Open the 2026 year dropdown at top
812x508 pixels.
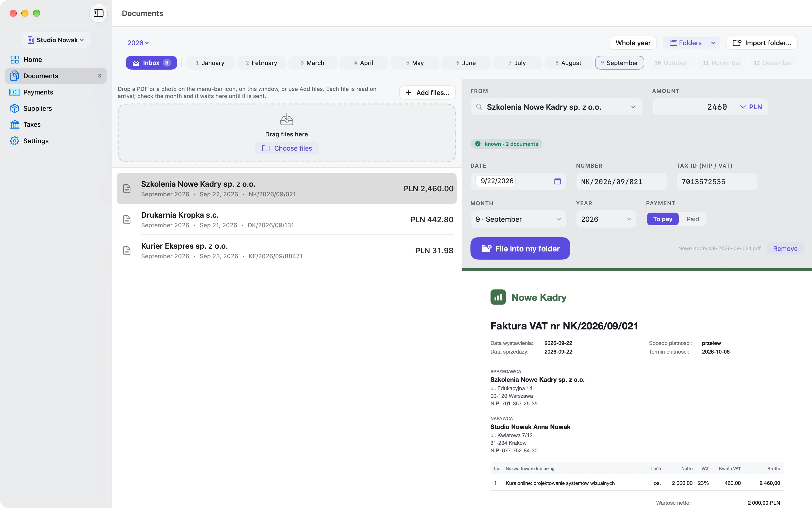pos(138,43)
